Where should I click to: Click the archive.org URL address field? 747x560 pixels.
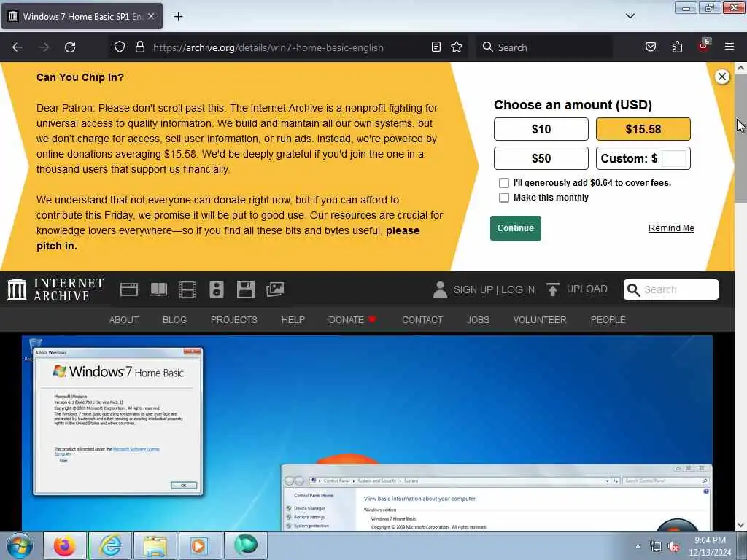click(268, 47)
